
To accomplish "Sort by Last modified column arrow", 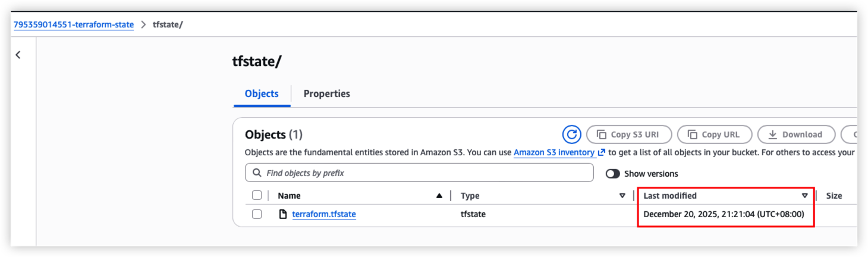I will (x=804, y=196).
